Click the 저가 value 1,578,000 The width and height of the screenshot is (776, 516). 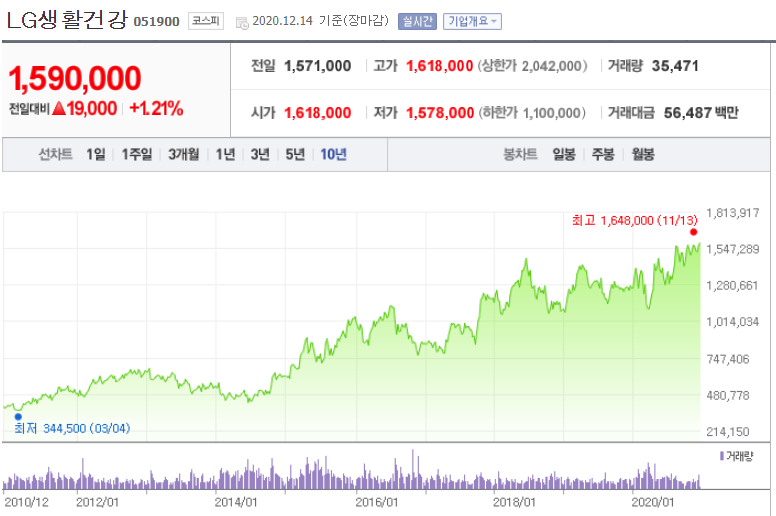coord(440,113)
